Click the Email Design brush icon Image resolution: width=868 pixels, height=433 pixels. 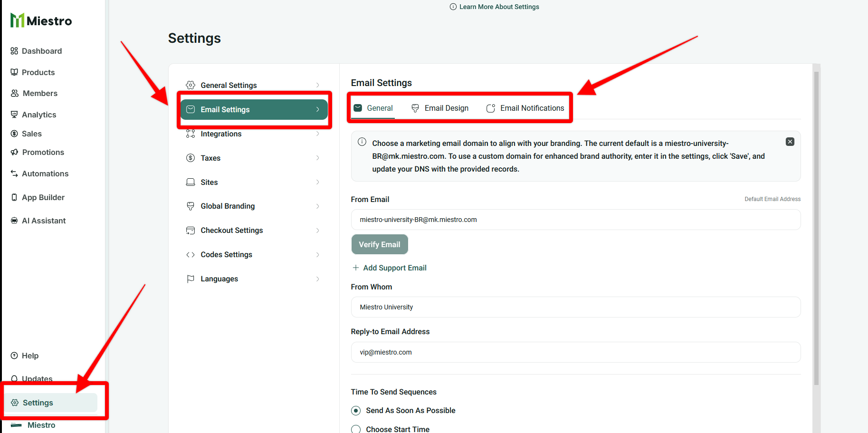tap(415, 108)
